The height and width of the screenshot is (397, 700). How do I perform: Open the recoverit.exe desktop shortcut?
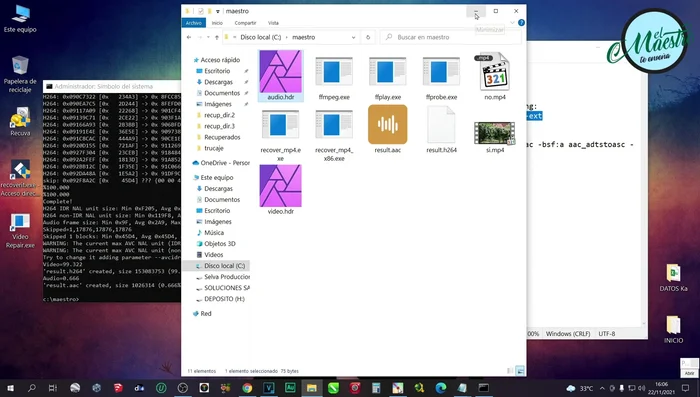tap(20, 179)
